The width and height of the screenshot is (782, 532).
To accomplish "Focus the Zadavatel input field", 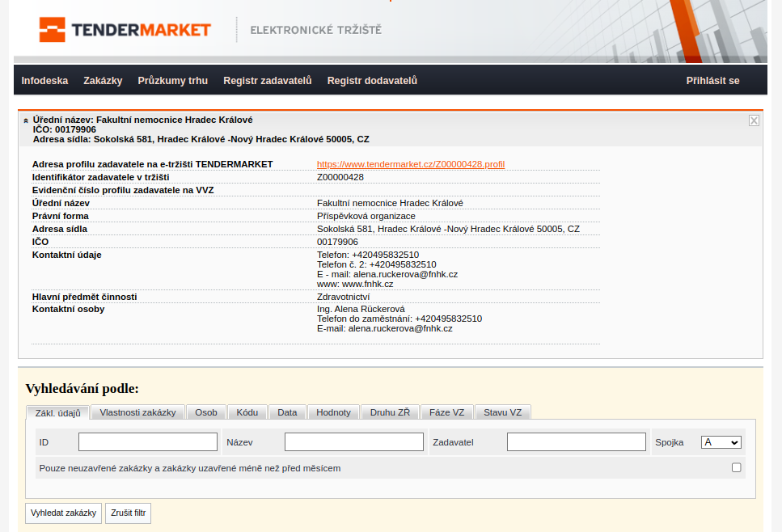I will [577, 441].
